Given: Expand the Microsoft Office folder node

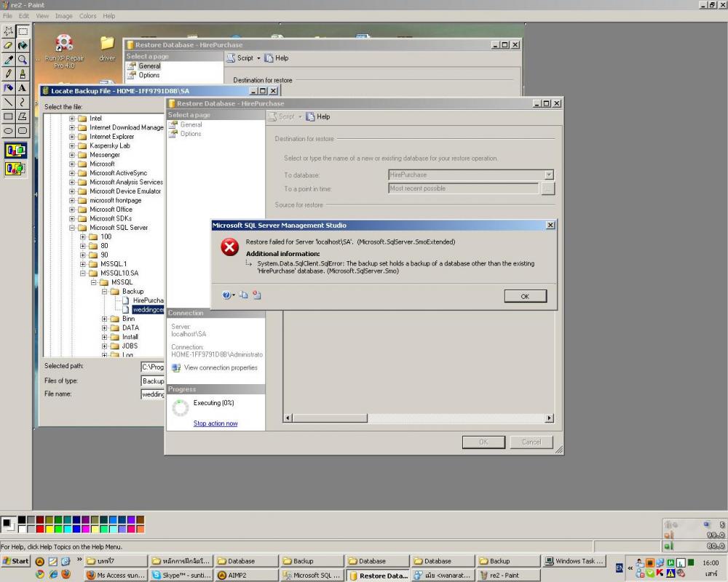Looking at the screenshot, I should (x=72, y=210).
